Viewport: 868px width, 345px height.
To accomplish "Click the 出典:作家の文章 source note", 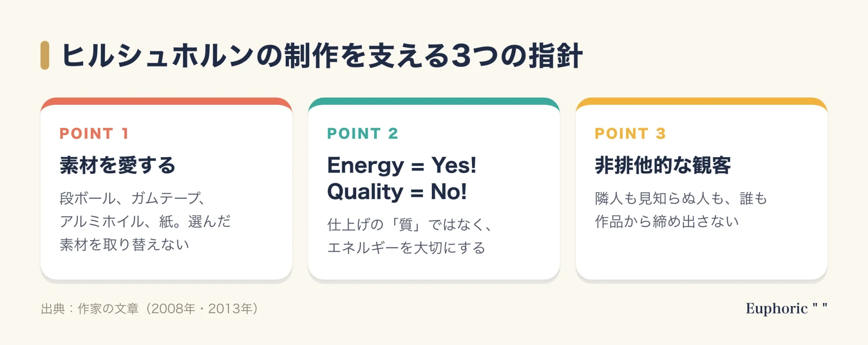I will point(150,309).
